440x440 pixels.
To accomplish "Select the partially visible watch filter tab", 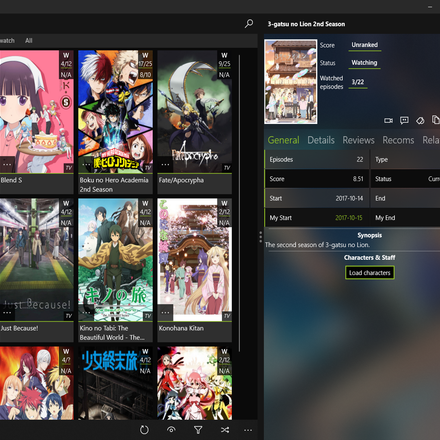I will (7, 41).
